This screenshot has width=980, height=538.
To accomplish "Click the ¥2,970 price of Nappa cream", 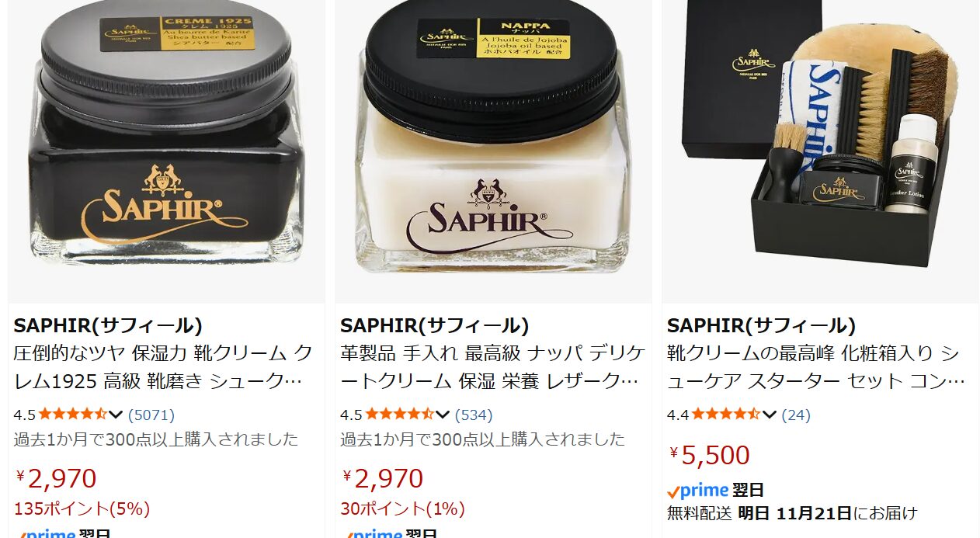I will click(383, 479).
